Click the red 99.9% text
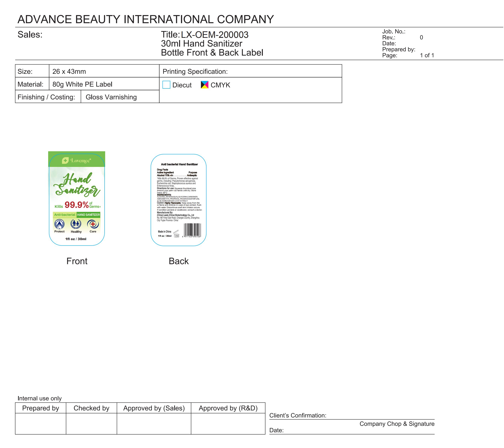The height and width of the screenshot is (448, 504). tap(76, 205)
